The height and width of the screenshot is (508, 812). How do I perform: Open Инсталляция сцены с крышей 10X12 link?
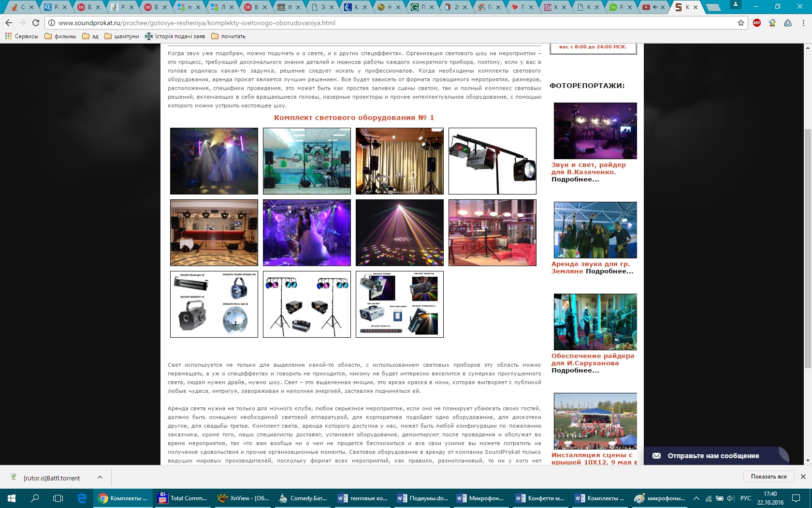click(594, 458)
